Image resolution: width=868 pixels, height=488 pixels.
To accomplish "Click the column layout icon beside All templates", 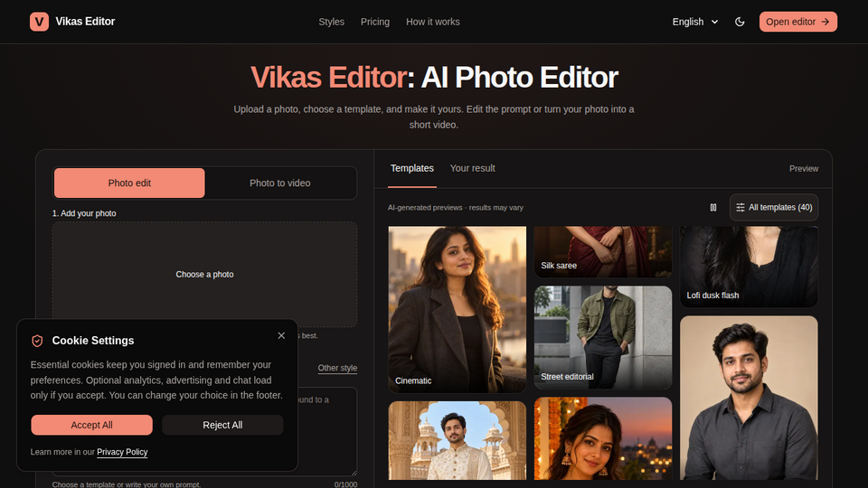I will tap(713, 208).
